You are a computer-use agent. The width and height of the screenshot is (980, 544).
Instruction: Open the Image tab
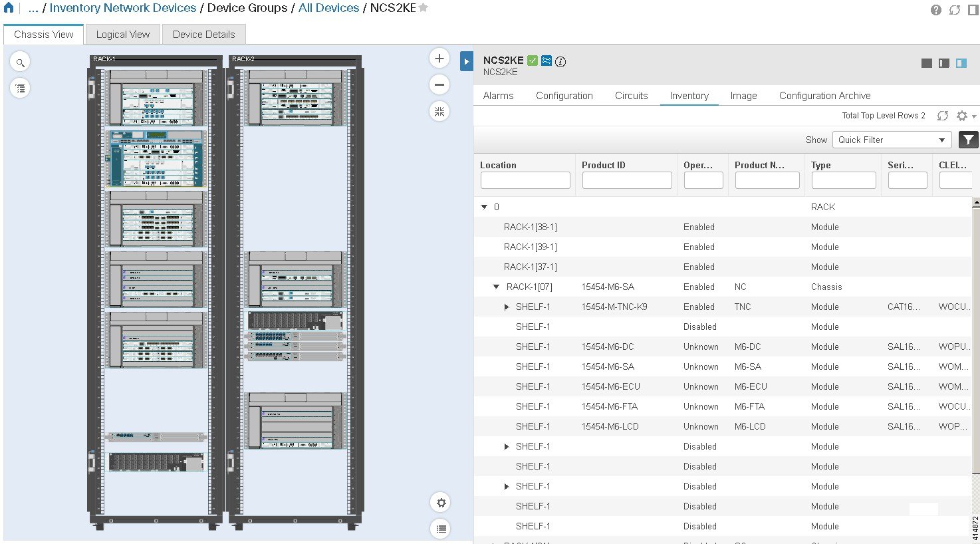(x=743, y=96)
